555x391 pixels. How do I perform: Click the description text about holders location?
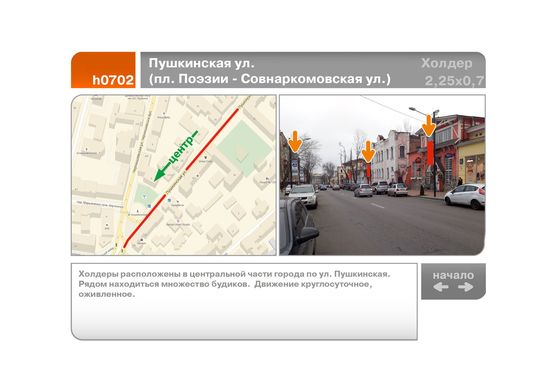[234, 284]
